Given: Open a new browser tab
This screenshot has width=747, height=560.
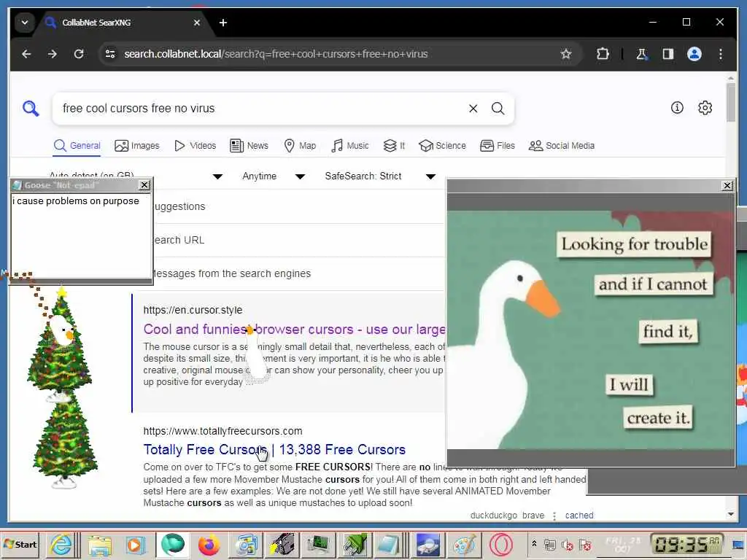Looking at the screenshot, I should coord(223,23).
